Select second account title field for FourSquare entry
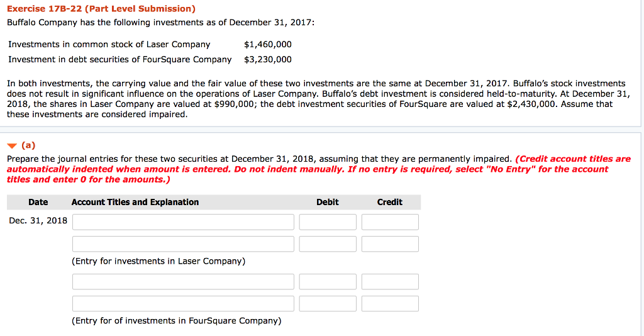Viewport: 644px width, 336px height. tap(183, 304)
